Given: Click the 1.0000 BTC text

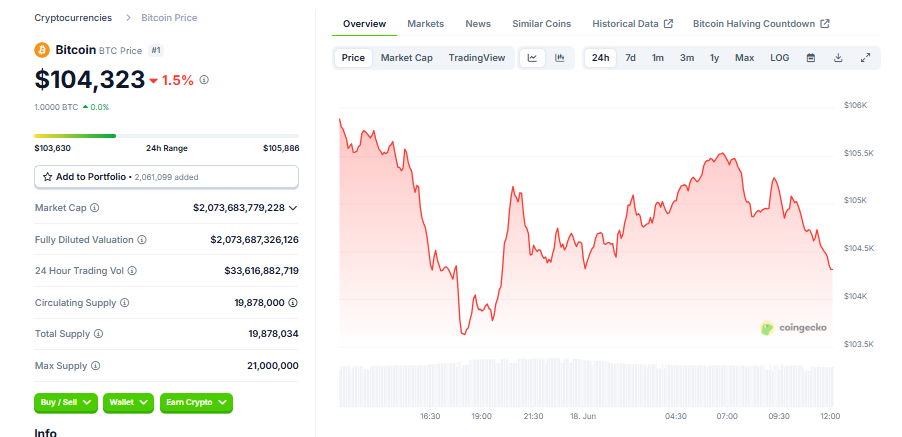Looking at the screenshot, I should pyautogui.click(x=56, y=107).
